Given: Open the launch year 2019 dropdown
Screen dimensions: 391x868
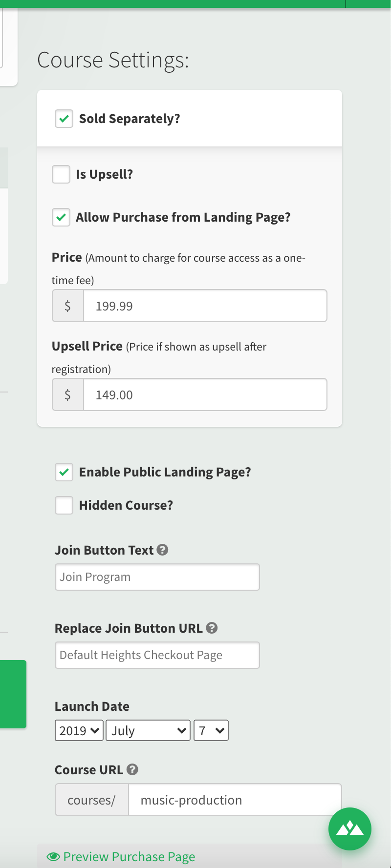Looking at the screenshot, I should pyautogui.click(x=78, y=730).
